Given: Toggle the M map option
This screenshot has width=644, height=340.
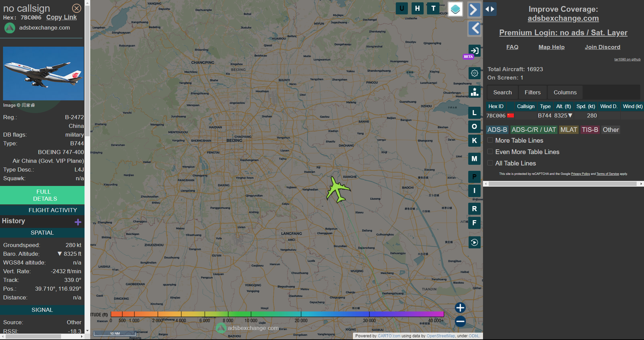Looking at the screenshot, I should click(474, 159).
